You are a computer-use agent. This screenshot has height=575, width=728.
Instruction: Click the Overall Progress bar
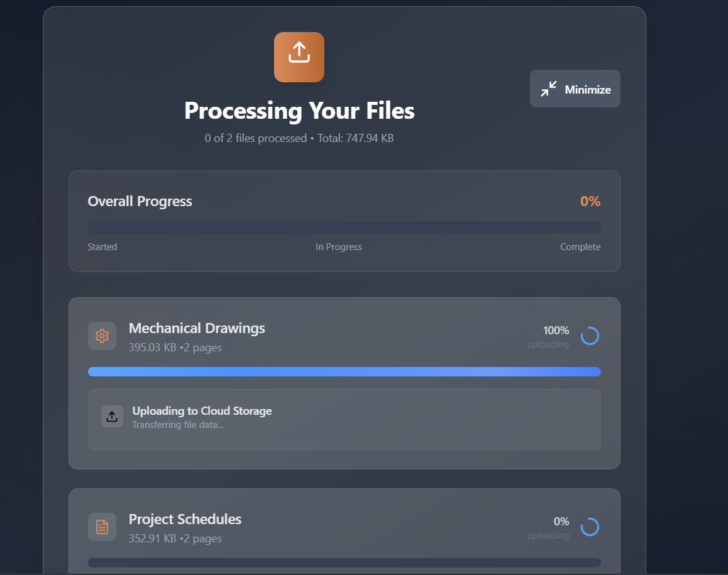[344, 227]
